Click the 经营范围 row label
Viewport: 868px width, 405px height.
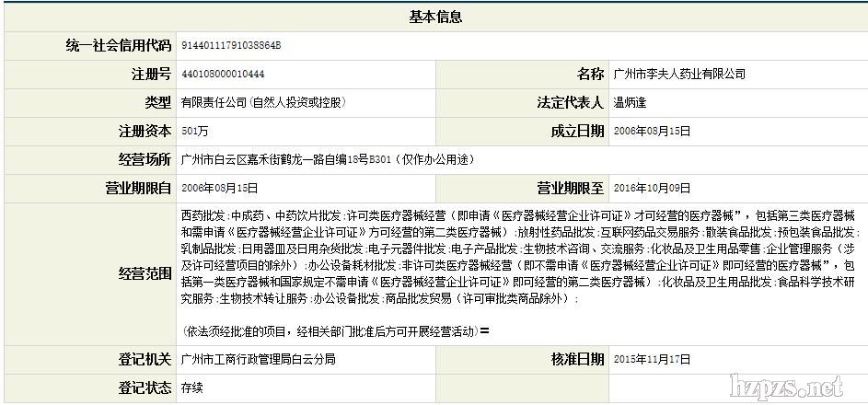click(x=145, y=273)
